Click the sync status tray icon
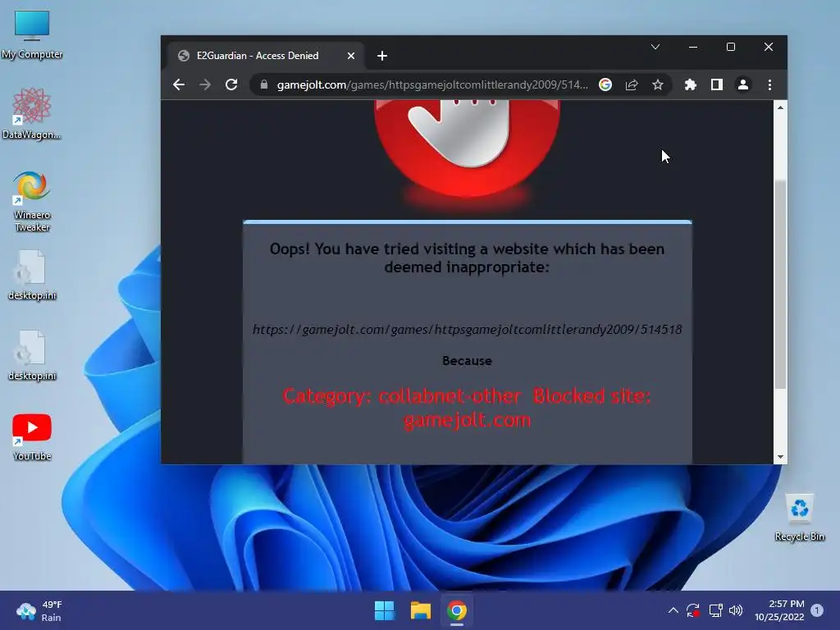This screenshot has height=630, width=840. (692, 610)
